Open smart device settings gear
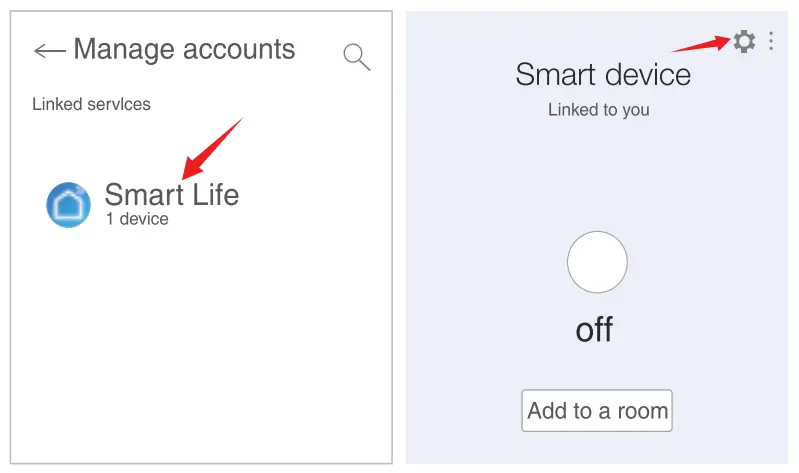Viewport: 799px width, 473px height. (744, 41)
